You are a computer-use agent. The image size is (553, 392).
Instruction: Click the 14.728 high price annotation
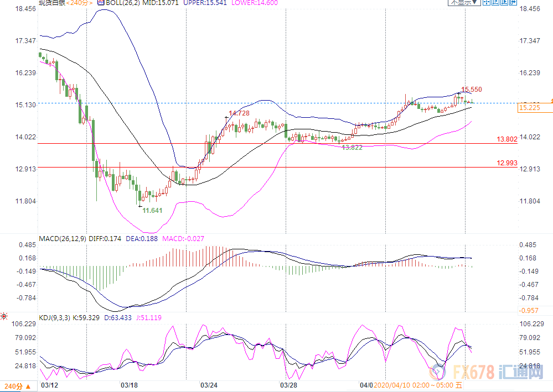[239, 113]
